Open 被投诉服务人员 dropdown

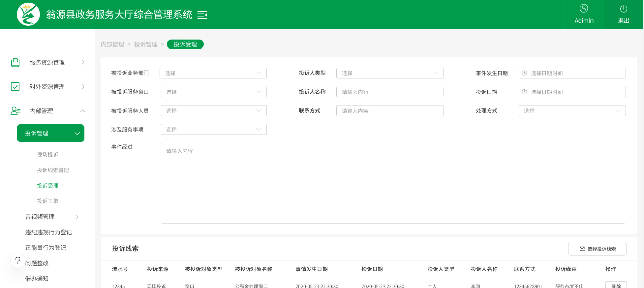(214, 111)
